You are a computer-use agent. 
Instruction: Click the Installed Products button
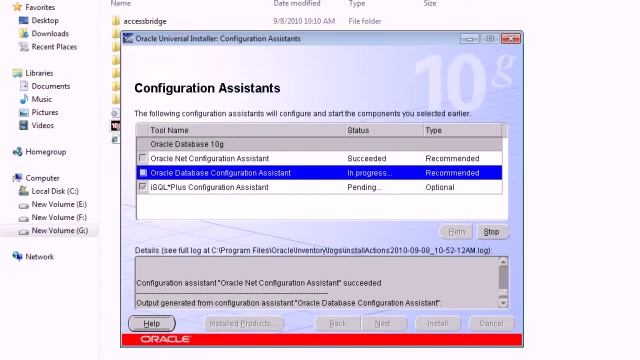point(244,324)
